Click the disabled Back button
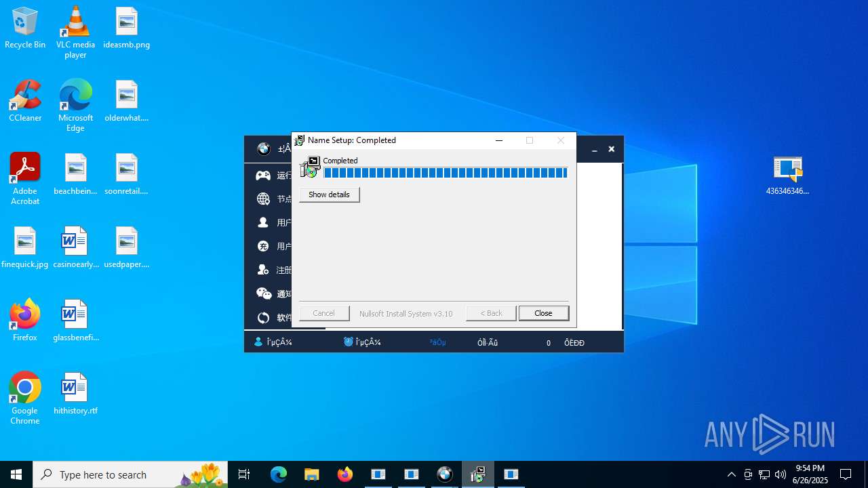This screenshot has height=488, width=868. [491, 313]
